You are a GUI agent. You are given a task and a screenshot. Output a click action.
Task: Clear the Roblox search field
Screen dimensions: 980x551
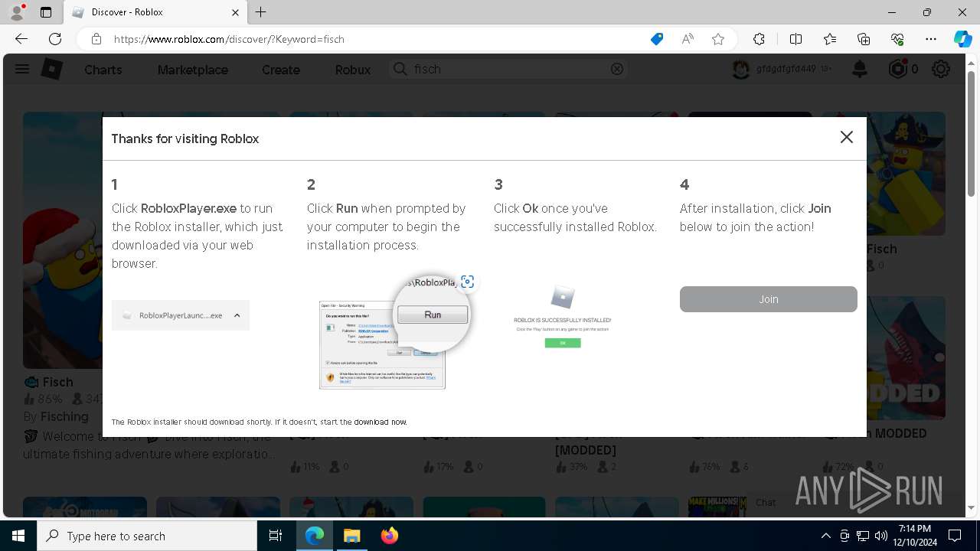(617, 69)
